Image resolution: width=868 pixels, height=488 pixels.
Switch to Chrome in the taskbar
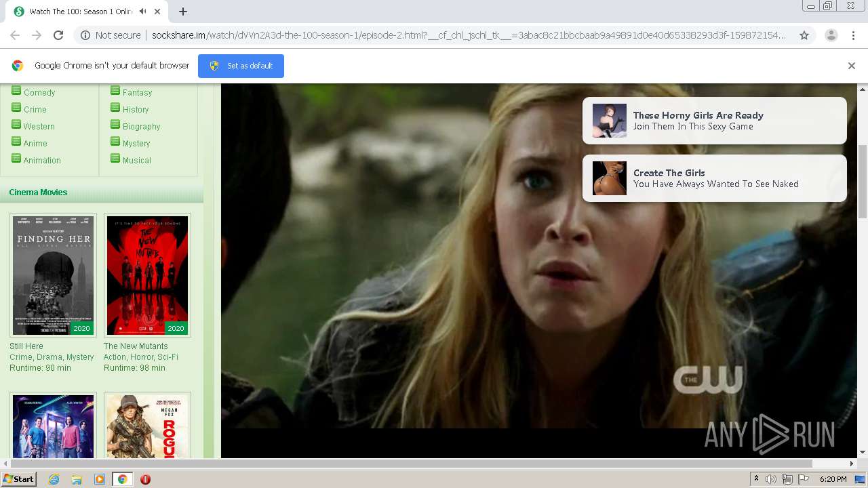click(x=122, y=479)
